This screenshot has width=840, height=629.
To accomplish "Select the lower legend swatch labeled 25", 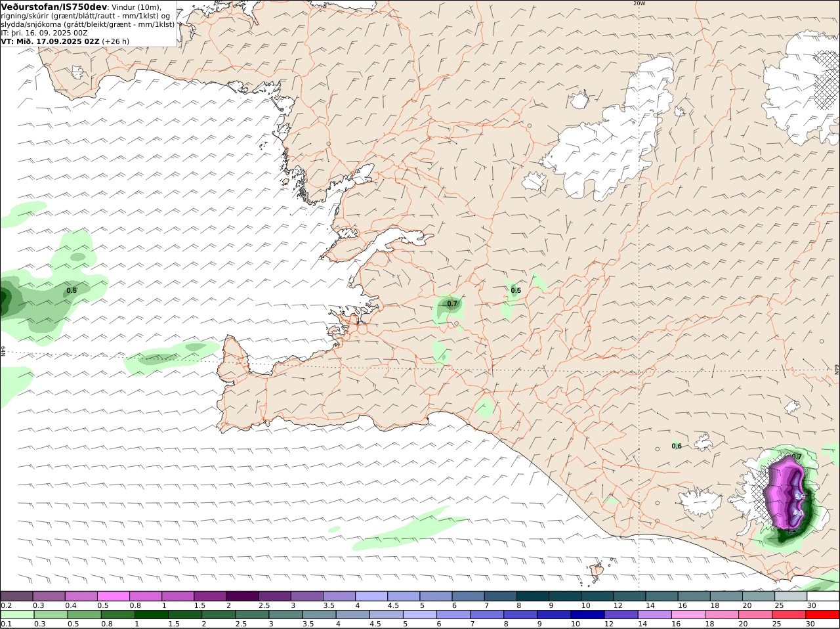I will pyautogui.click(x=789, y=615).
